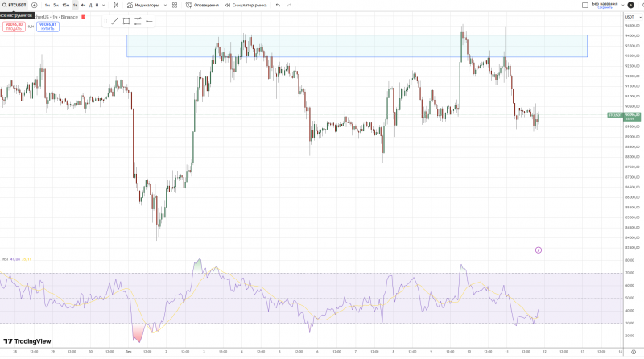The image size is (644, 359).
Task: Open the chart type candles icon
Action: tap(116, 6)
